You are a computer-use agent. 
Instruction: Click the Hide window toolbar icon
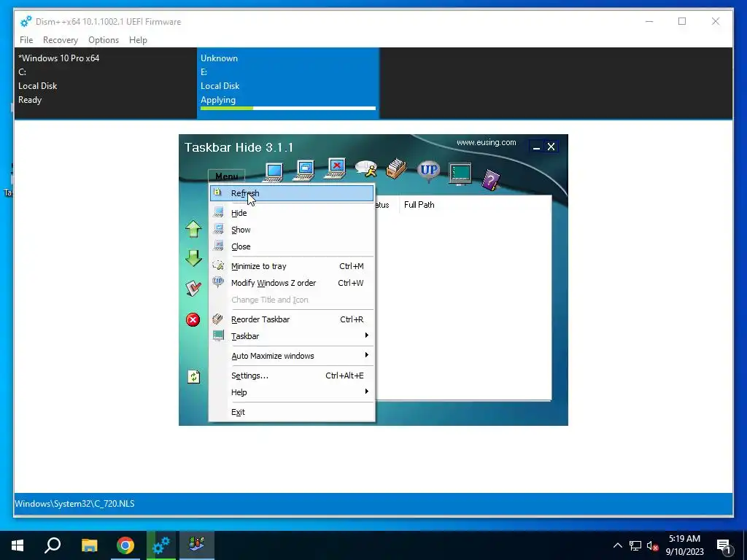coord(274,172)
